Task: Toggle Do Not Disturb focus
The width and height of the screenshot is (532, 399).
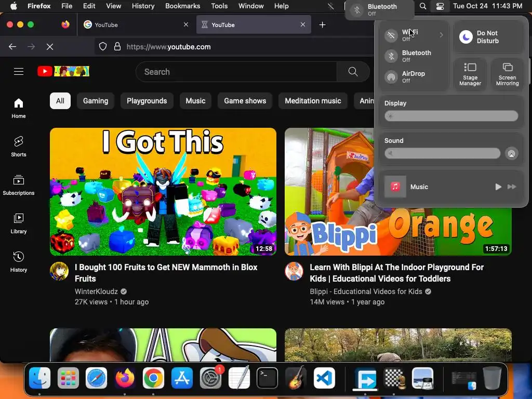Action: (x=466, y=37)
